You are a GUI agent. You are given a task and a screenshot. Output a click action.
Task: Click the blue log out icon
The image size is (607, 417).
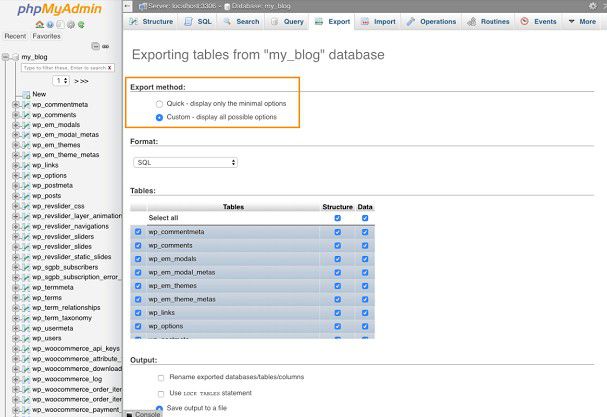click(x=50, y=24)
